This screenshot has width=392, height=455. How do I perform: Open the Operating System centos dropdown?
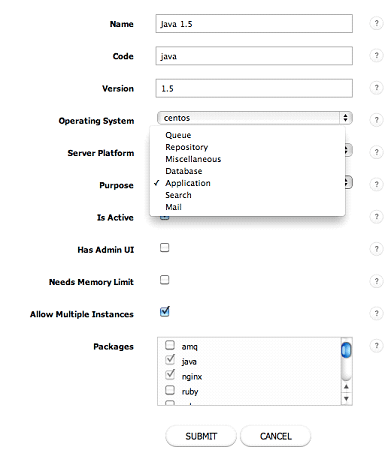coord(255,118)
